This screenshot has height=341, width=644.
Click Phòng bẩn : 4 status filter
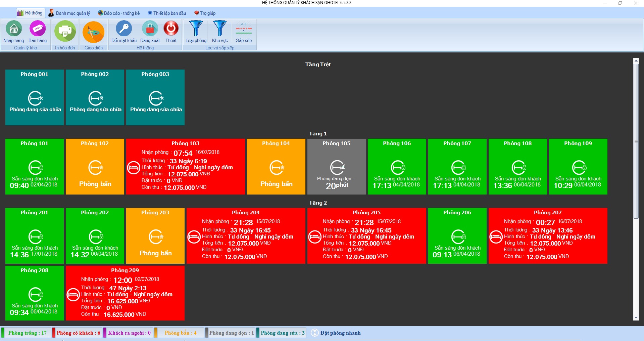179,333
